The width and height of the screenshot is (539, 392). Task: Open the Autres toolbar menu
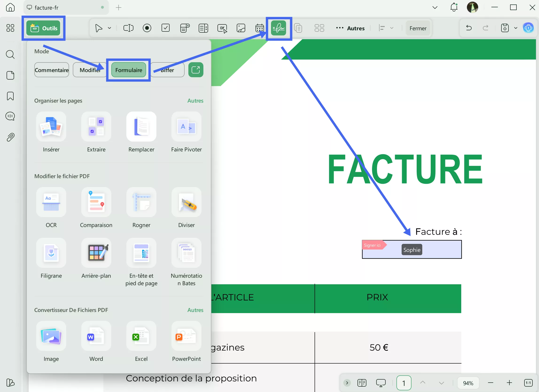(350, 28)
